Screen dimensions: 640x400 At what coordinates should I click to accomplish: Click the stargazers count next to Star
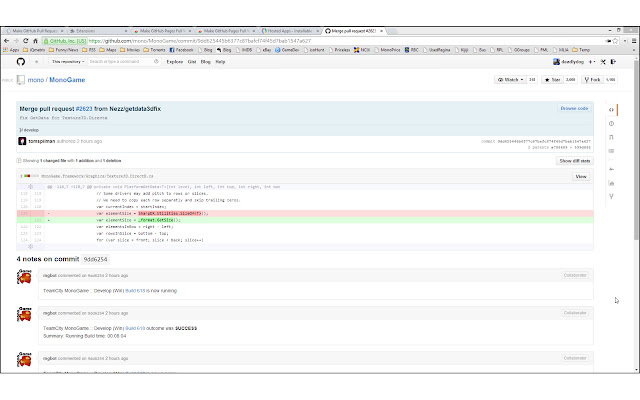point(570,80)
